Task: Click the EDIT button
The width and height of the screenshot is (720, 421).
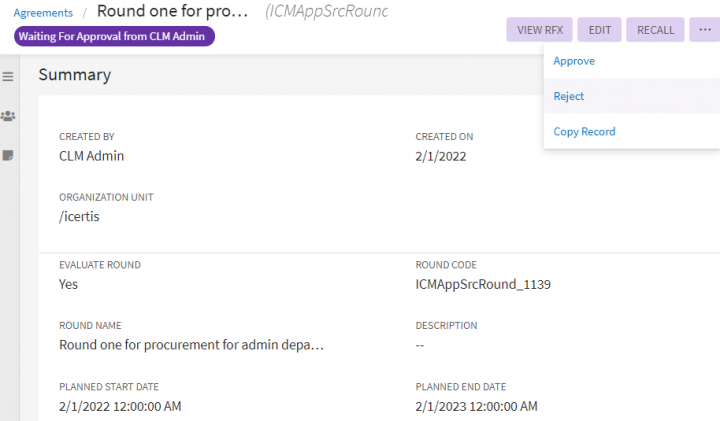Action: (599, 30)
